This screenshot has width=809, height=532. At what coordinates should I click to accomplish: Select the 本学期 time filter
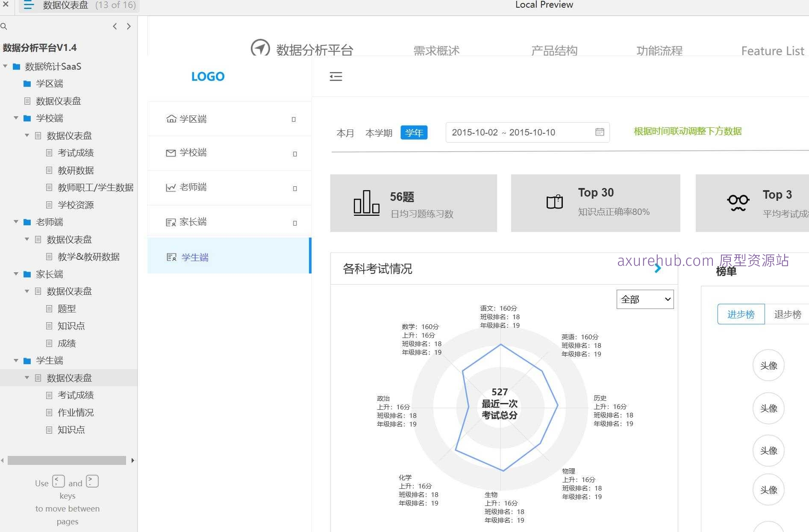379,133
